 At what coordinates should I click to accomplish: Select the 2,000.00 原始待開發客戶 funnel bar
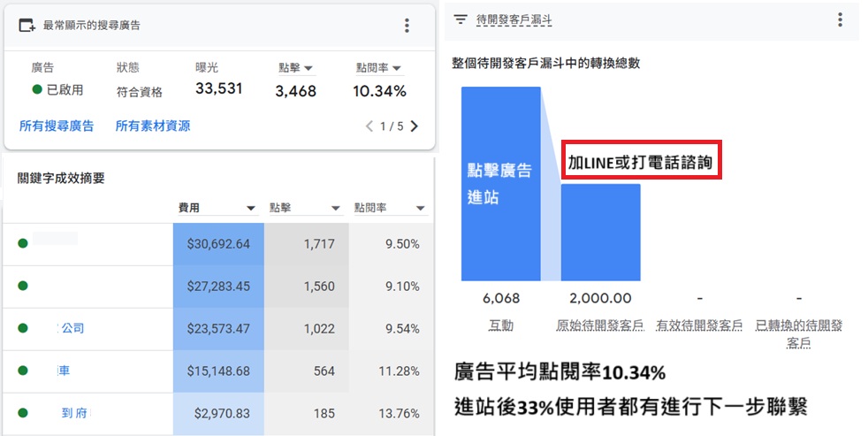point(600,232)
